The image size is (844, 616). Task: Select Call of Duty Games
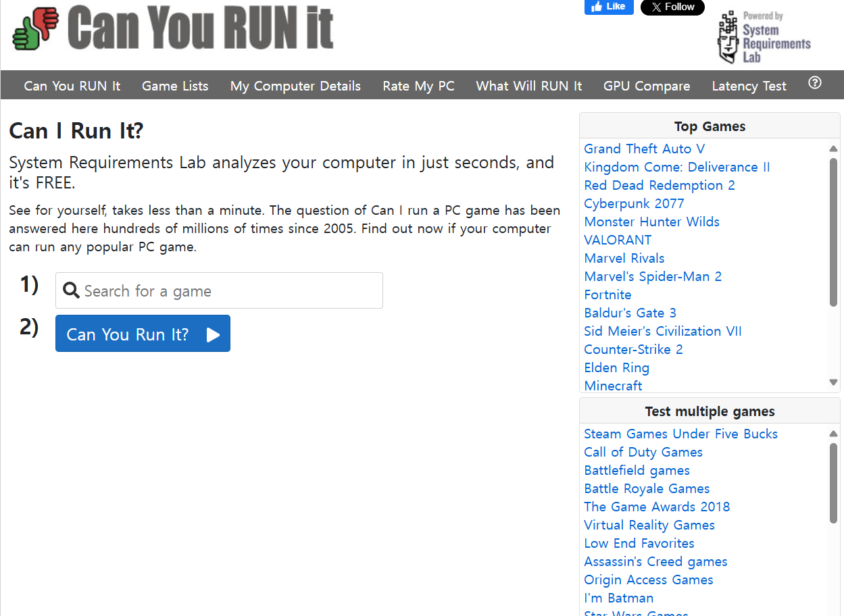(x=643, y=452)
